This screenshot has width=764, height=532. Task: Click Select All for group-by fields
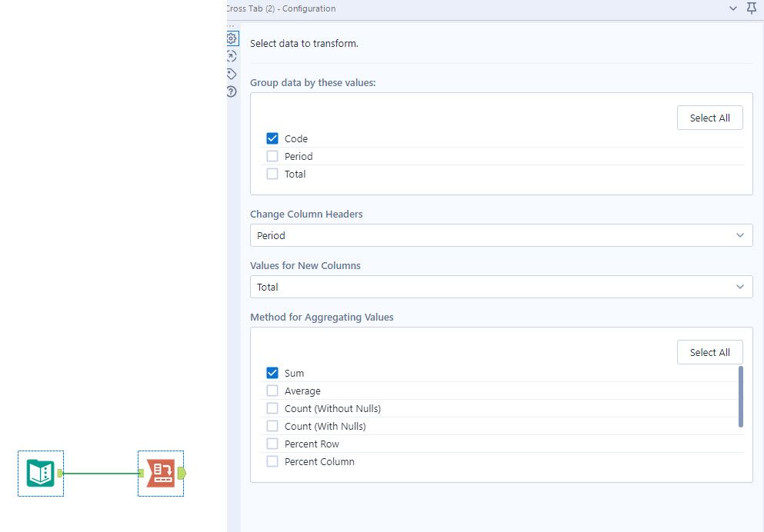[x=709, y=118]
